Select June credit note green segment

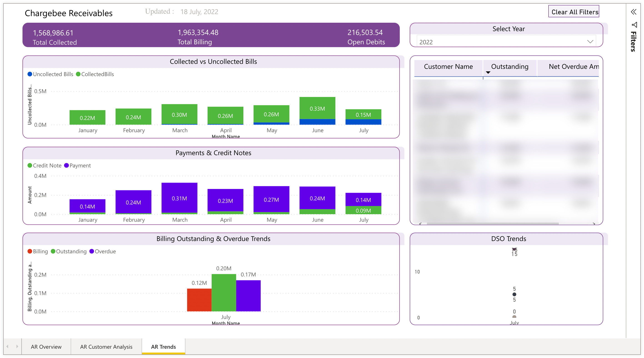coord(317,212)
